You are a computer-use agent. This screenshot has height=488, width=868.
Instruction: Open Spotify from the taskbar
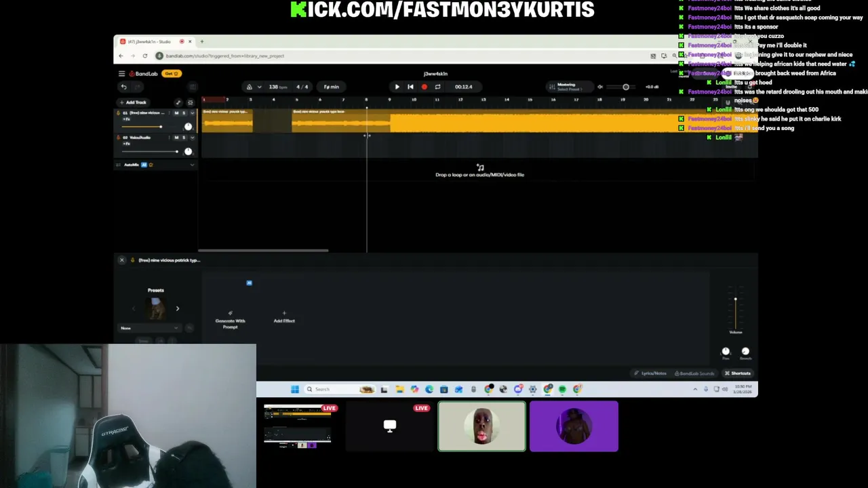pyautogui.click(x=562, y=389)
